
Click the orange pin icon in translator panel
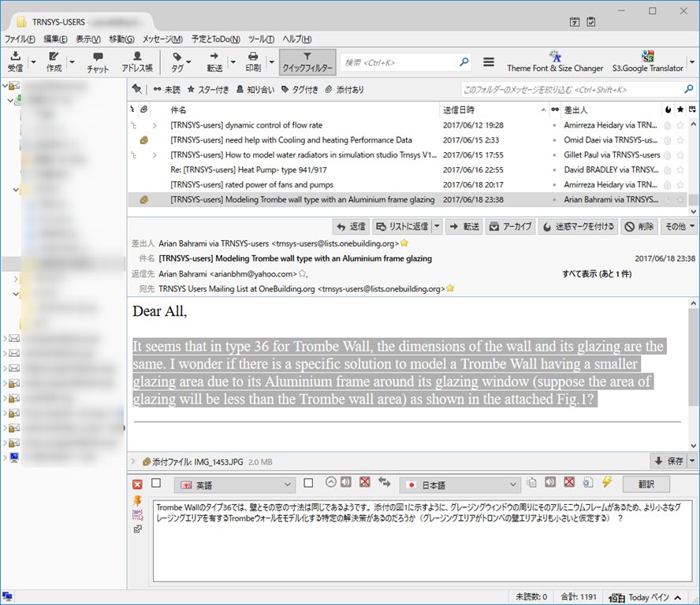137,500
